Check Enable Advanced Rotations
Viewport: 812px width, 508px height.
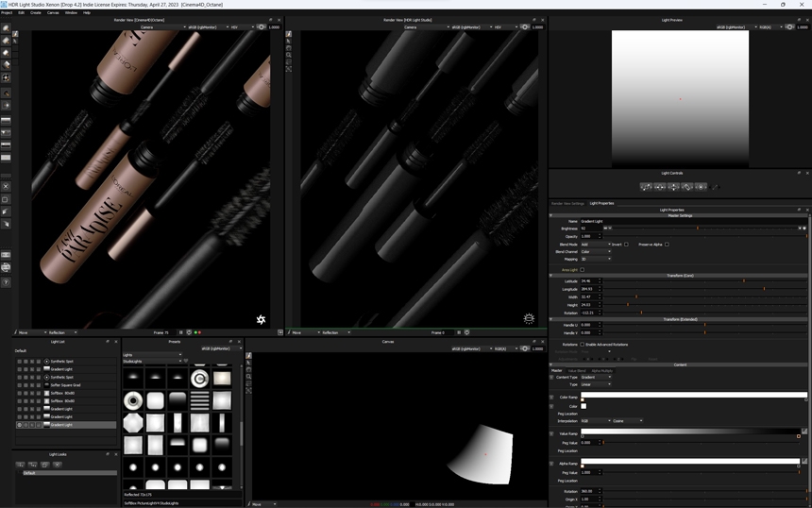coord(582,345)
